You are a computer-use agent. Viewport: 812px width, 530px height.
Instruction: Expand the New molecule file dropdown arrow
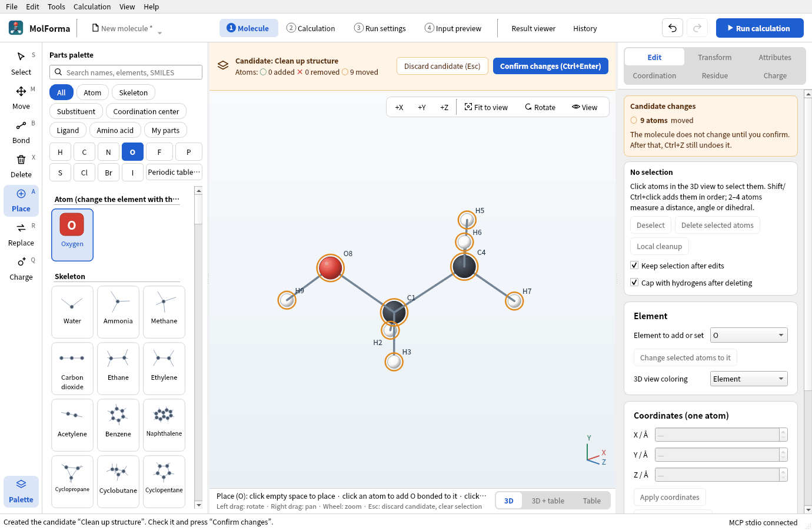click(x=159, y=32)
